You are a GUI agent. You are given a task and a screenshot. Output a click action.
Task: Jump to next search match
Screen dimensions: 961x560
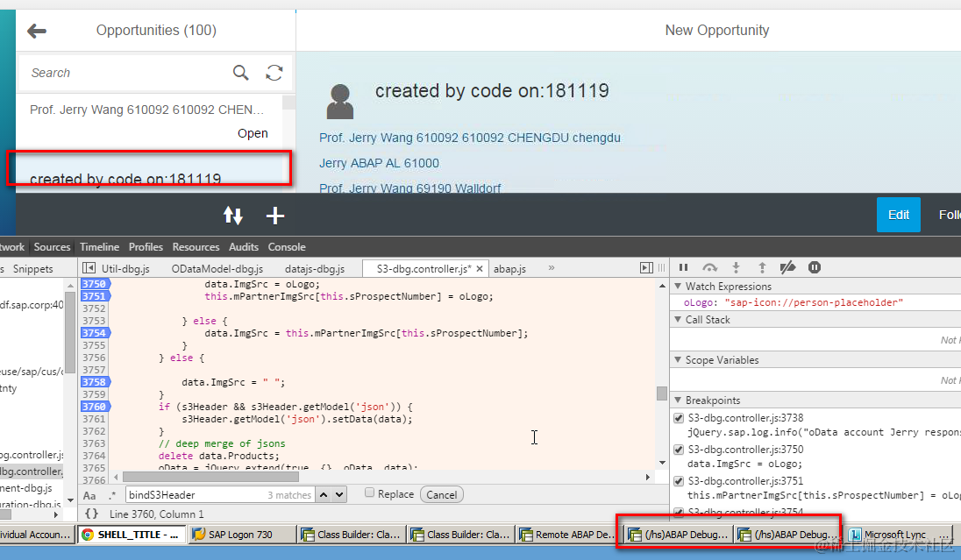click(339, 494)
